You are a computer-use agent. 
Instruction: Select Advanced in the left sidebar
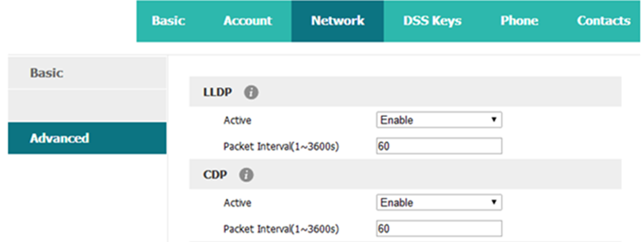(x=87, y=138)
